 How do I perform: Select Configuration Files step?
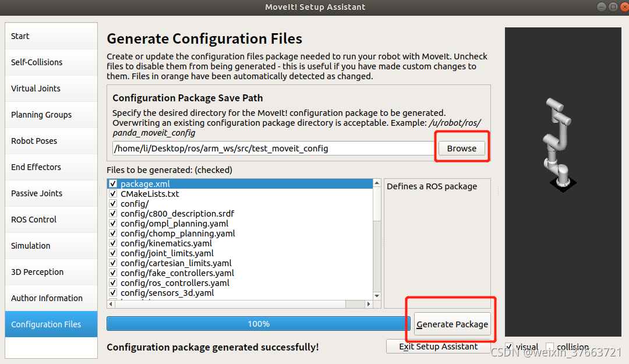pyautogui.click(x=51, y=324)
